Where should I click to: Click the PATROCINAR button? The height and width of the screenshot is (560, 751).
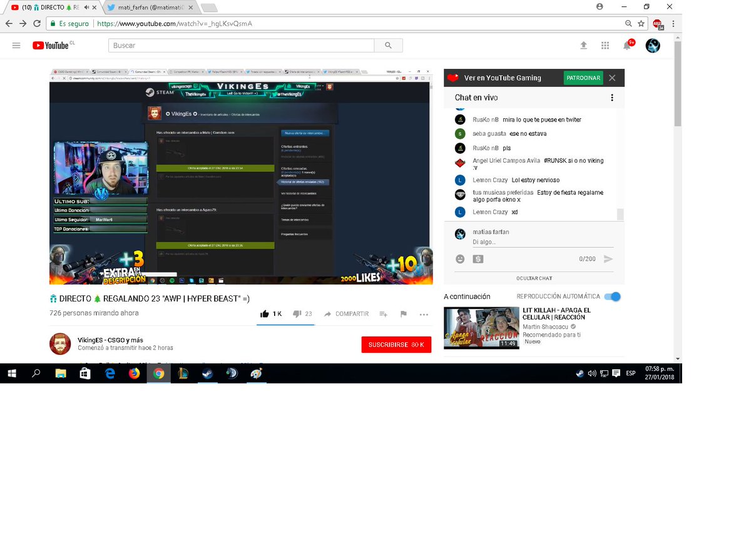(583, 78)
